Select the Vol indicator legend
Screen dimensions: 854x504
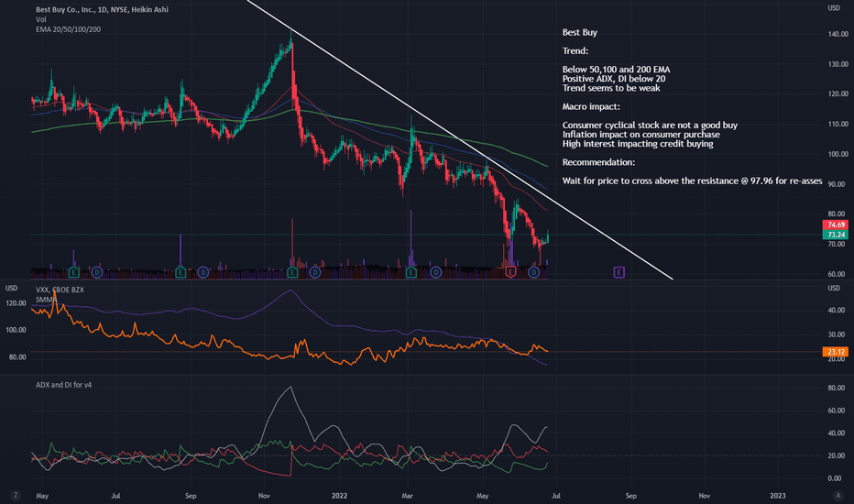click(x=41, y=19)
